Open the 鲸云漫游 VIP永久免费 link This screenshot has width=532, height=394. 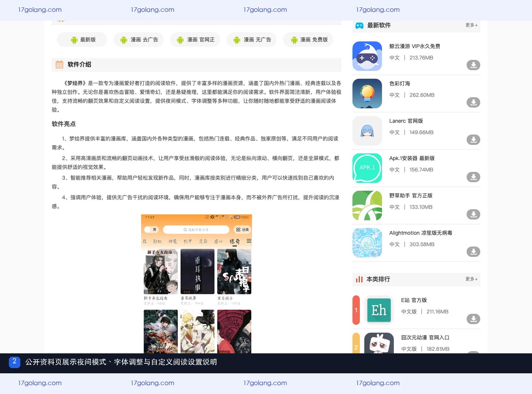coord(415,46)
